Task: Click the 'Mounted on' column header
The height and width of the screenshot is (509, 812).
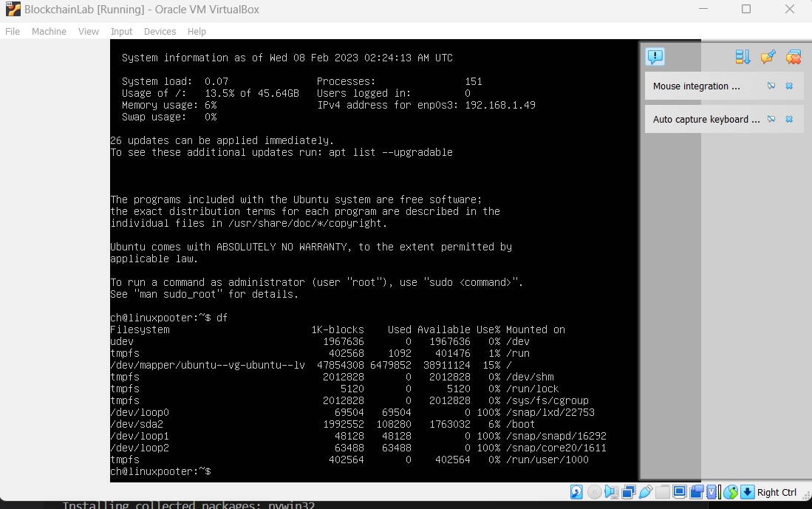Action: [x=536, y=329]
